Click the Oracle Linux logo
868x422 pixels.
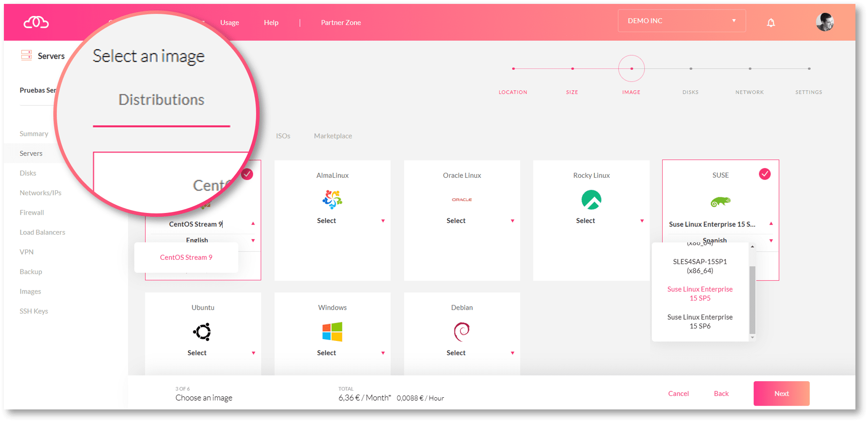click(x=462, y=200)
